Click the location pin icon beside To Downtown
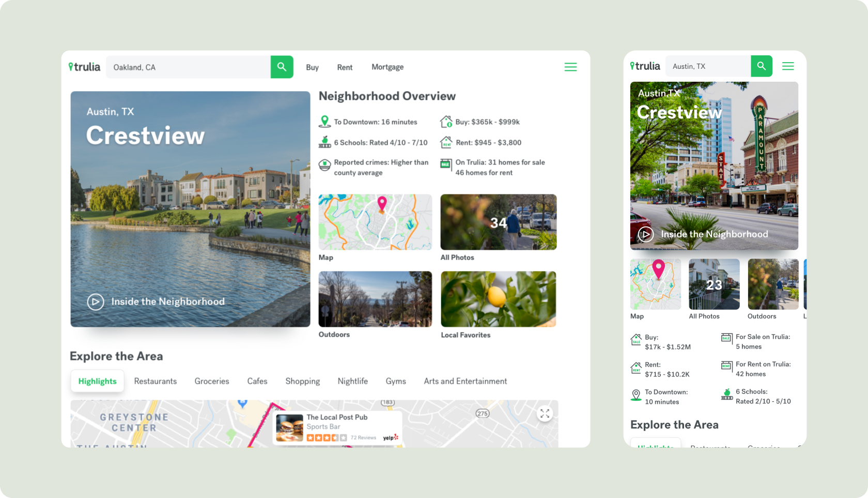The width and height of the screenshot is (868, 498). (324, 120)
